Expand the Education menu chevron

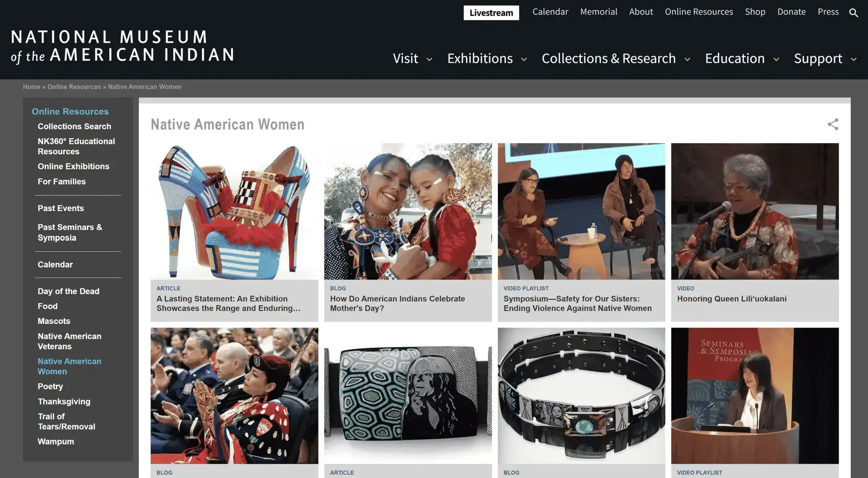pos(776,59)
